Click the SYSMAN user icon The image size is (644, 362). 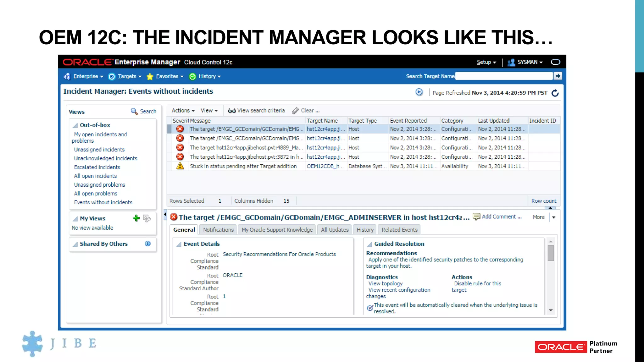(x=511, y=62)
